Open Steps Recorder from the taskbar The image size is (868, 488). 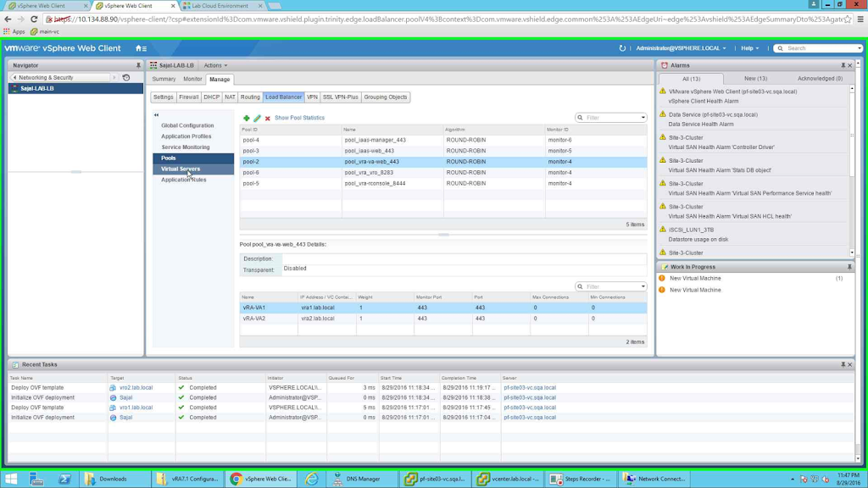[x=581, y=479]
